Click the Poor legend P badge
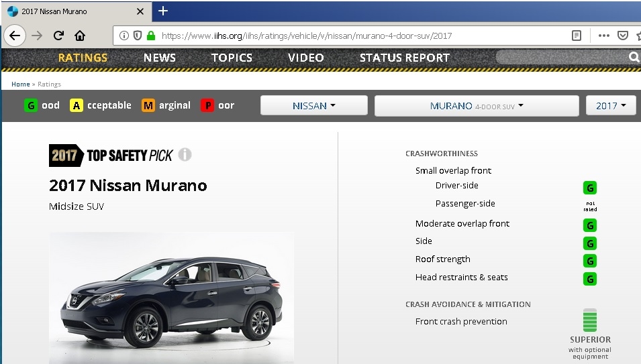 pyautogui.click(x=207, y=105)
